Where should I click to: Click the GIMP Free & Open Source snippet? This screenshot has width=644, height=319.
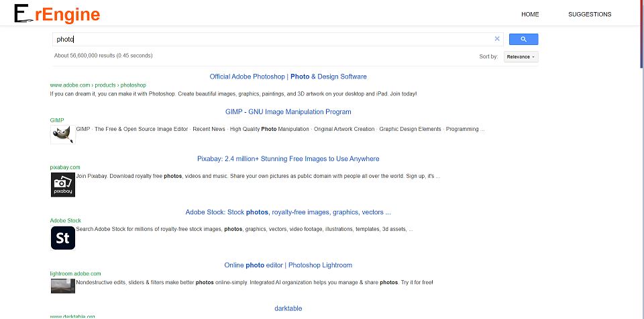point(280,129)
